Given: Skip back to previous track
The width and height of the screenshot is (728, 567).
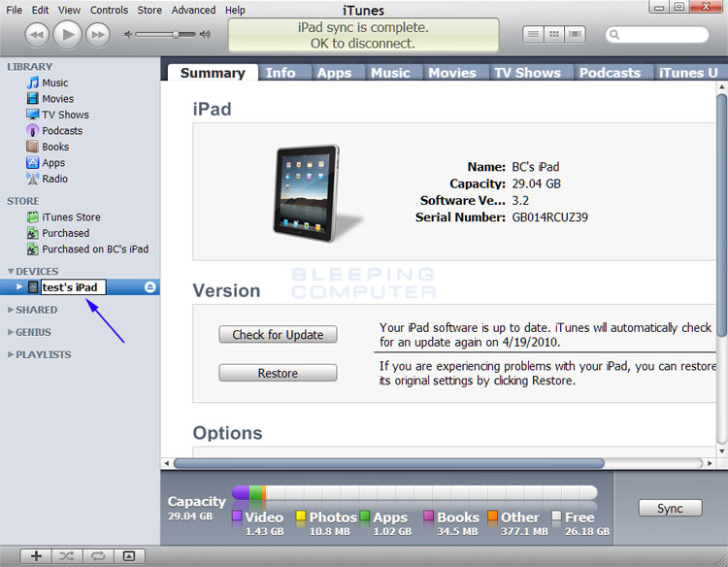Looking at the screenshot, I should pyautogui.click(x=37, y=35).
